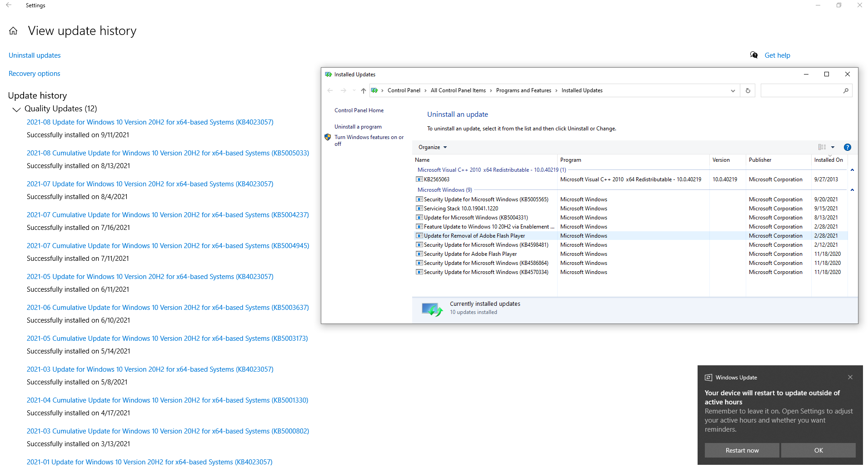Collapse the Quality Updates section

click(16, 109)
